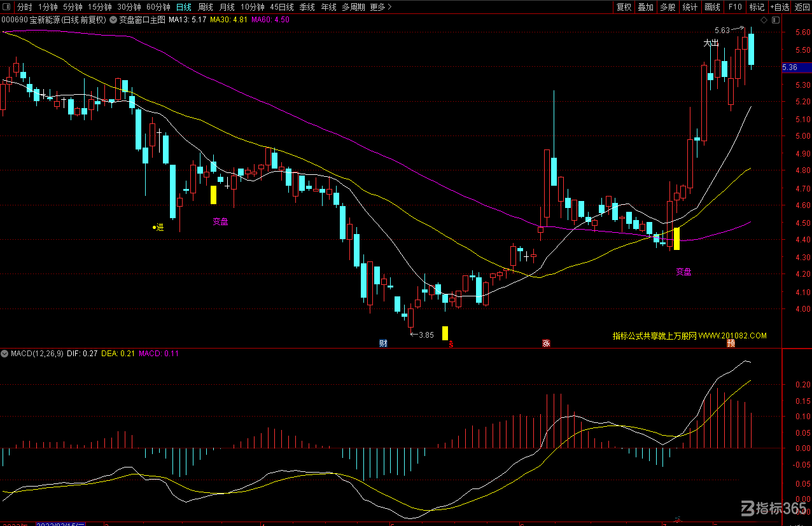This screenshot has width=812, height=526.
Task: Click the 变盘窗口主图 indicator name
Action: tap(143, 20)
